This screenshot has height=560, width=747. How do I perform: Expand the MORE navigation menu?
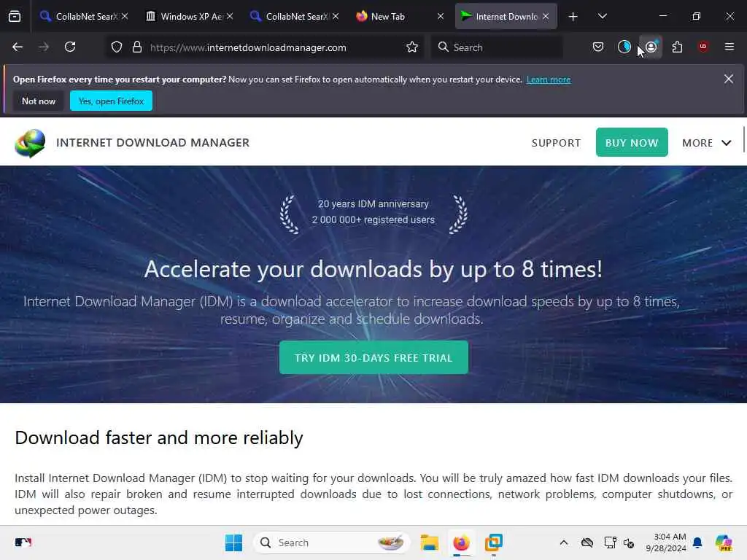(706, 143)
